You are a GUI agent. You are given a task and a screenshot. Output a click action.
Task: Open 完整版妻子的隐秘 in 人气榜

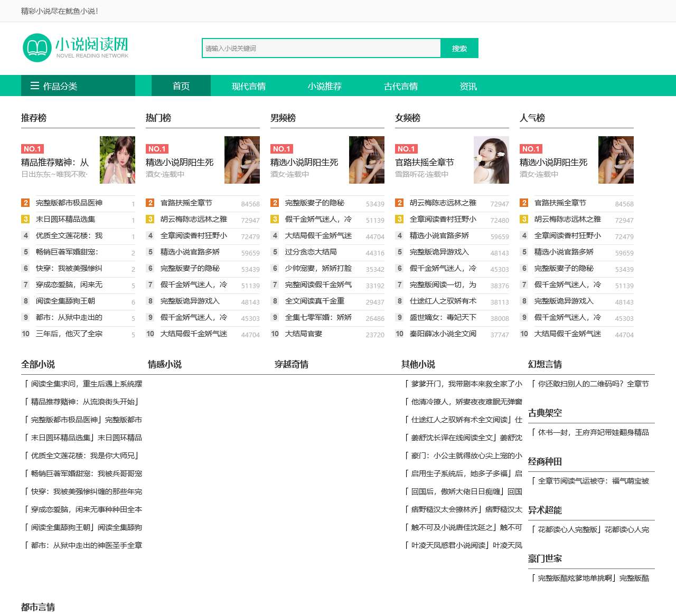pyautogui.click(x=564, y=269)
